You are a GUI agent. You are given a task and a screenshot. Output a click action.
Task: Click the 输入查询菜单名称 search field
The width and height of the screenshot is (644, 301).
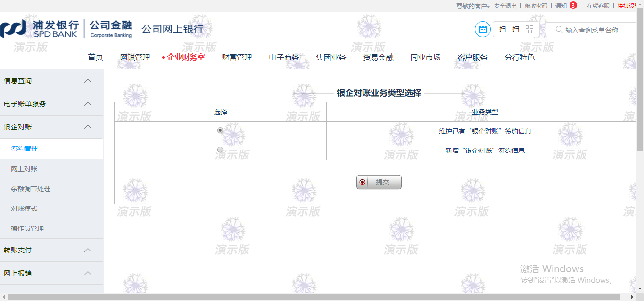591,30
